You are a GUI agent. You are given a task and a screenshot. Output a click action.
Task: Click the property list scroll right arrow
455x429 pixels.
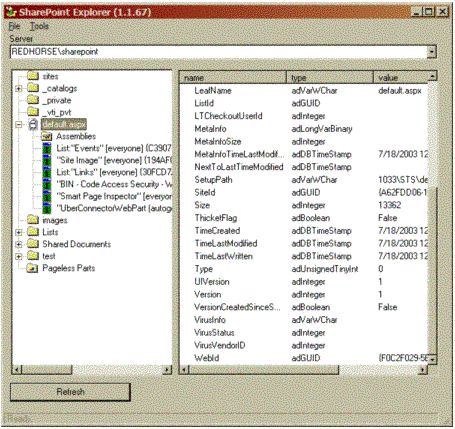pos(423,369)
